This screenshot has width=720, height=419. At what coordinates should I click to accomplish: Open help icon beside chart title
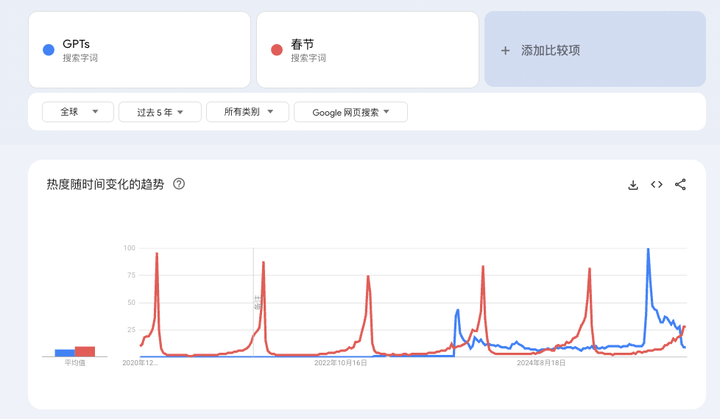click(x=179, y=184)
